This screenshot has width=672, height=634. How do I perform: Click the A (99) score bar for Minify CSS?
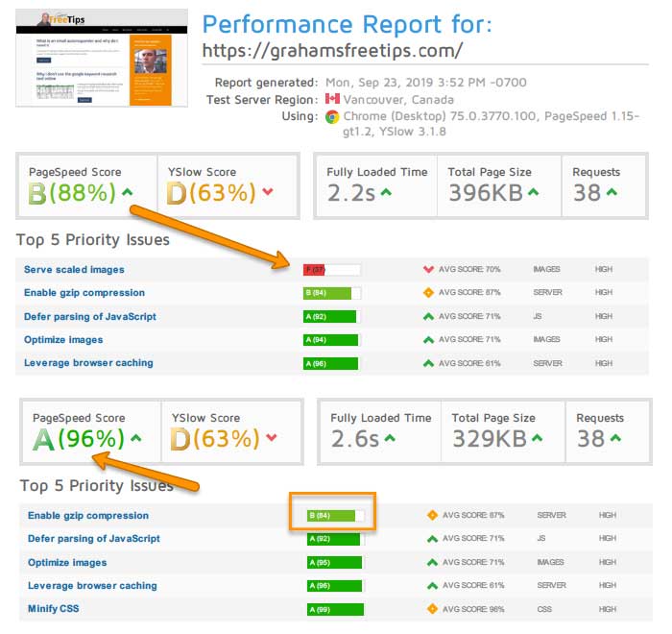(x=336, y=609)
